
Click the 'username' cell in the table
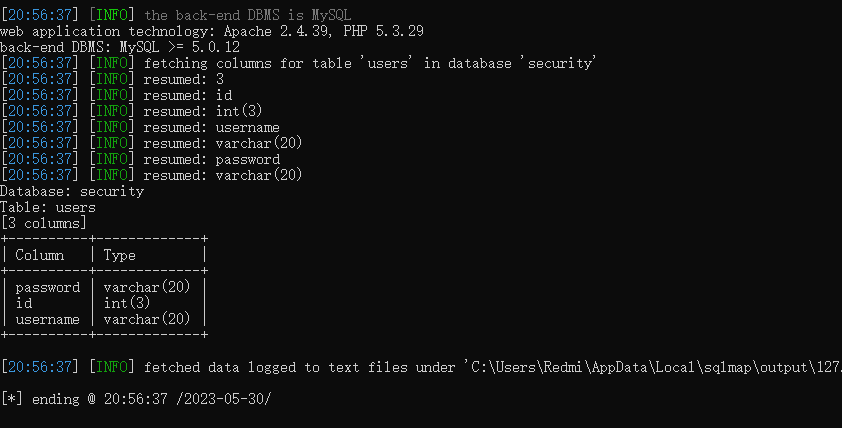point(48,319)
